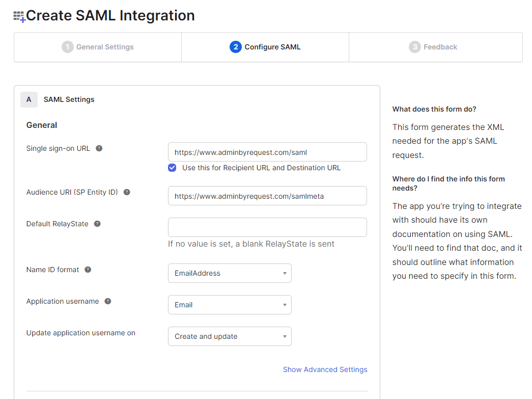The width and height of the screenshot is (532, 399).
Task: Click Show Advanced Settings link
Action: point(325,369)
